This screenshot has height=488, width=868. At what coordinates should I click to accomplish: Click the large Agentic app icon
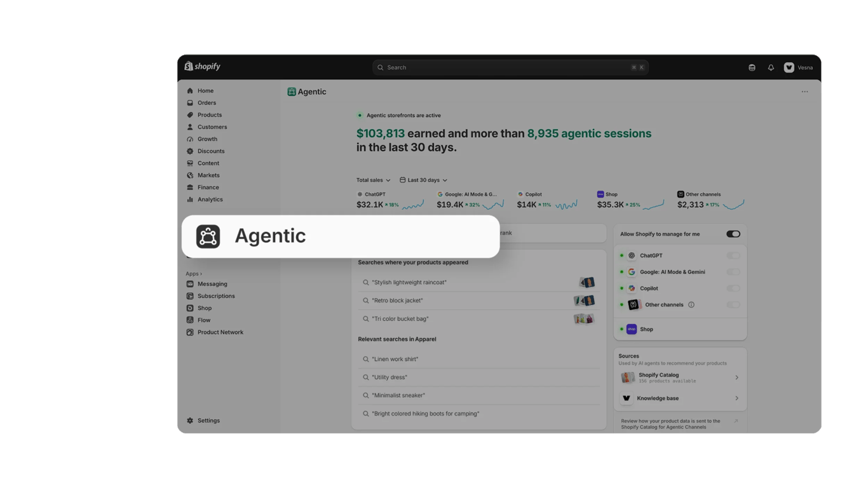coord(208,236)
